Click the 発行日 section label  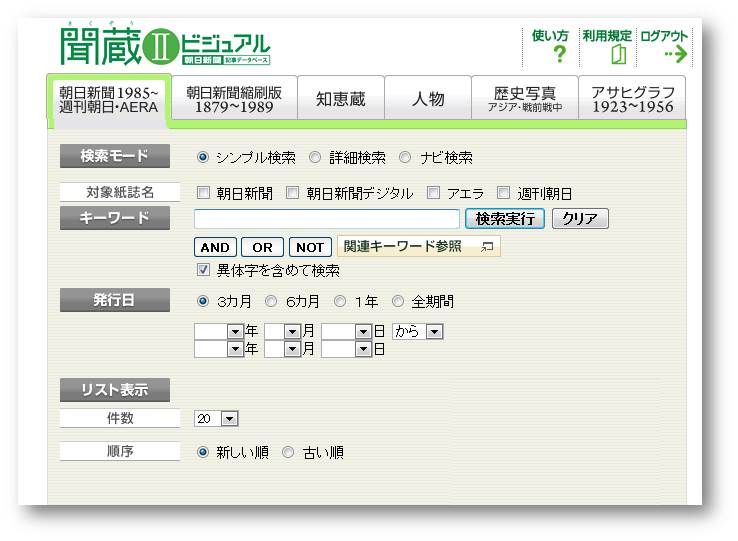(x=115, y=300)
